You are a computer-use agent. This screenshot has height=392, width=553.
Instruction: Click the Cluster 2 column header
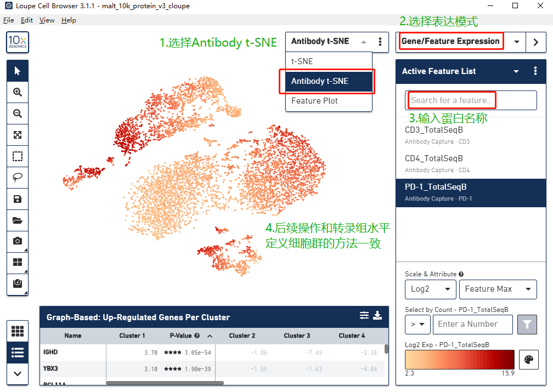tap(242, 336)
